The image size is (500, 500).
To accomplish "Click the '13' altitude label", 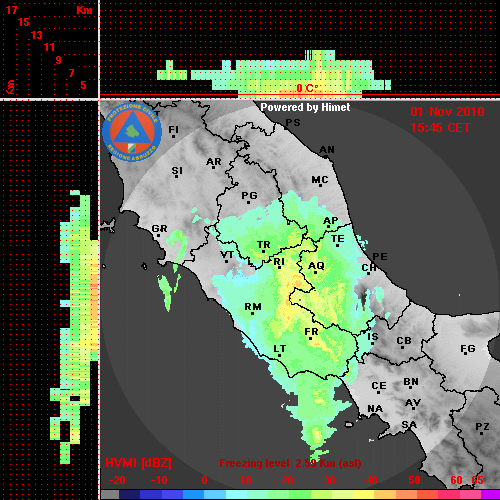I will point(37,35).
